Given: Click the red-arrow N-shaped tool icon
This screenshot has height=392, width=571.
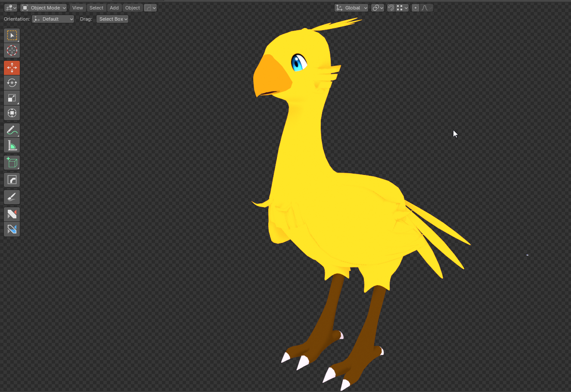Looking at the screenshot, I should pos(12,214).
